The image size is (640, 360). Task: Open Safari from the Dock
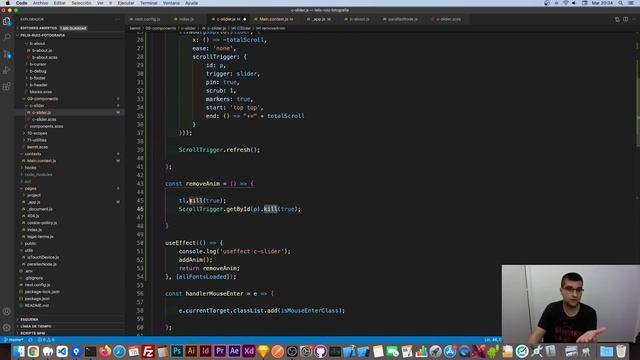click(x=119, y=351)
